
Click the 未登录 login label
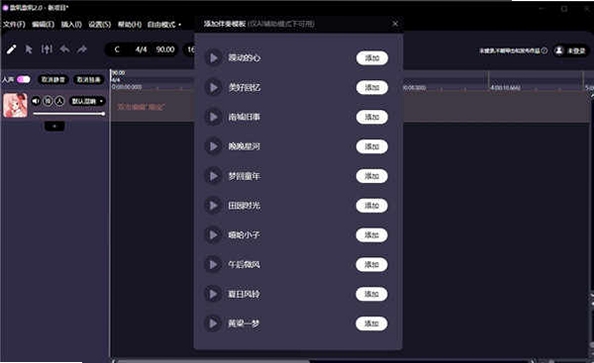[576, 51]
